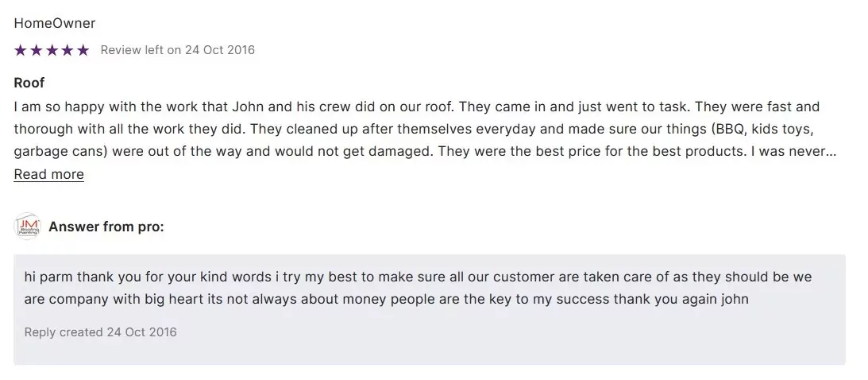
Task: Click the second purple rating star
Action: pyautogui.click(x=36, y=50)
